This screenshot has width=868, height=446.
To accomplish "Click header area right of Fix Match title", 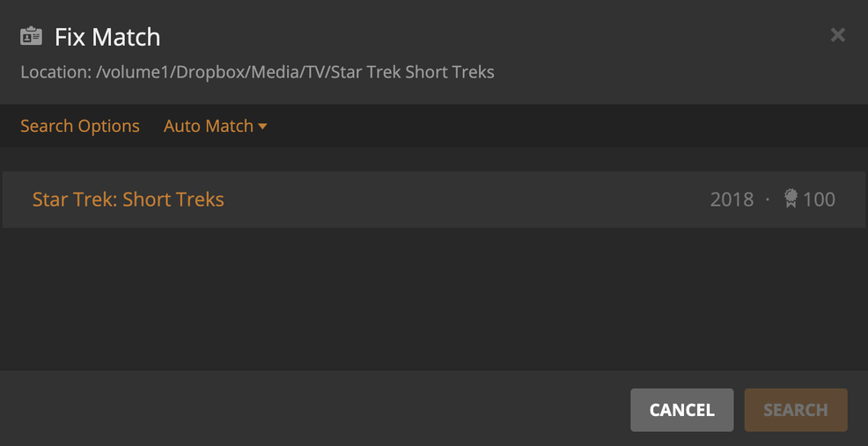I will pos(484,37).
